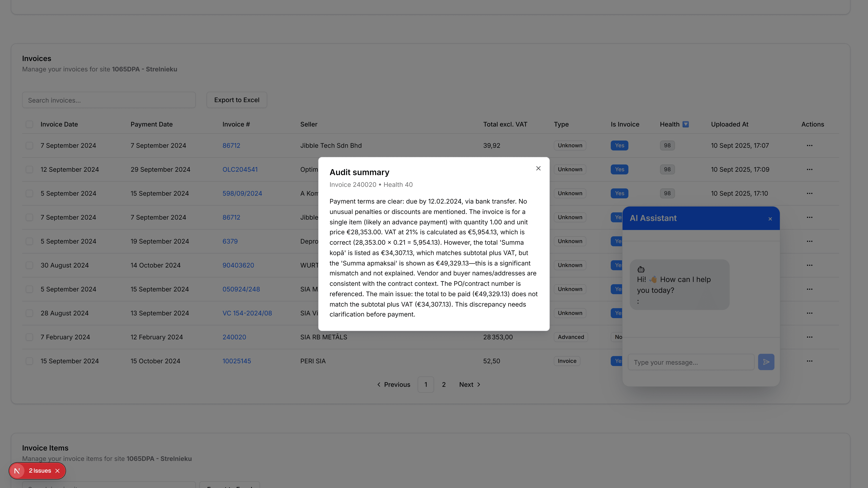Dismiss the 2 Issues alert via its X icon
This screenshot has width=868, height=488.
(58, 470)
